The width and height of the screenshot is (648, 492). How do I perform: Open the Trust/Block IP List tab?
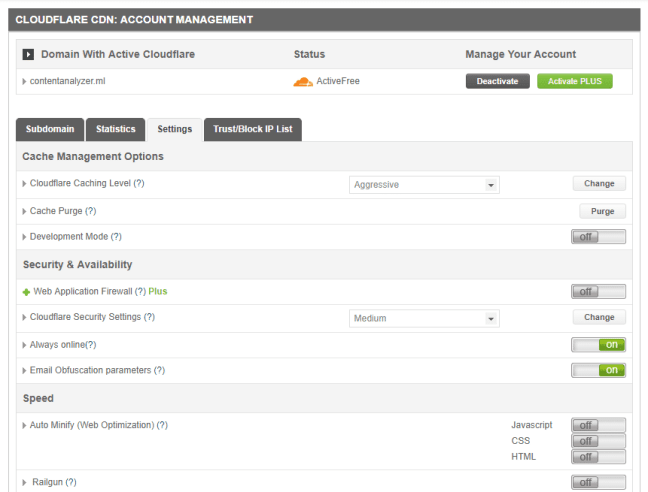tap(253, 129)
